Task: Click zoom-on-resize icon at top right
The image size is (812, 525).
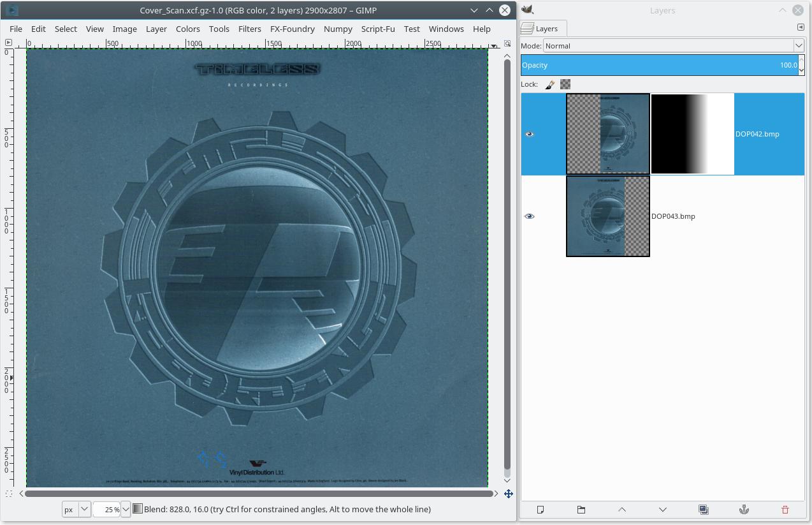Action: 507,43
